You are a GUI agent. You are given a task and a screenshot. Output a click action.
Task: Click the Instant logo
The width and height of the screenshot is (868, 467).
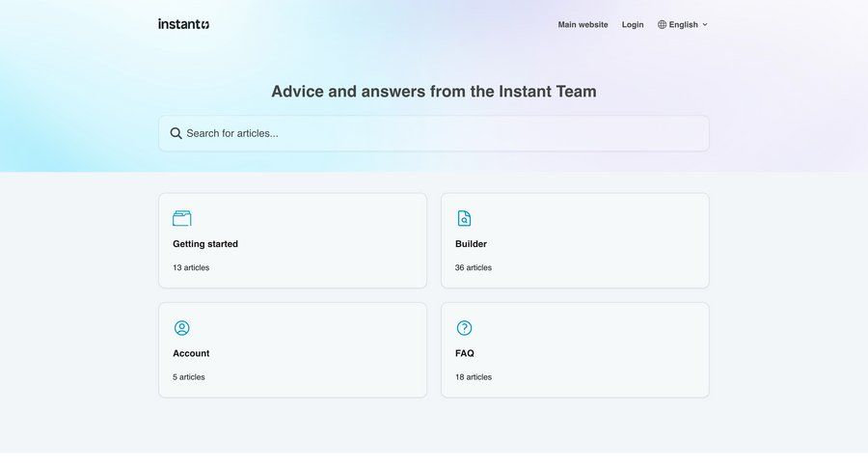click(184, 24)
